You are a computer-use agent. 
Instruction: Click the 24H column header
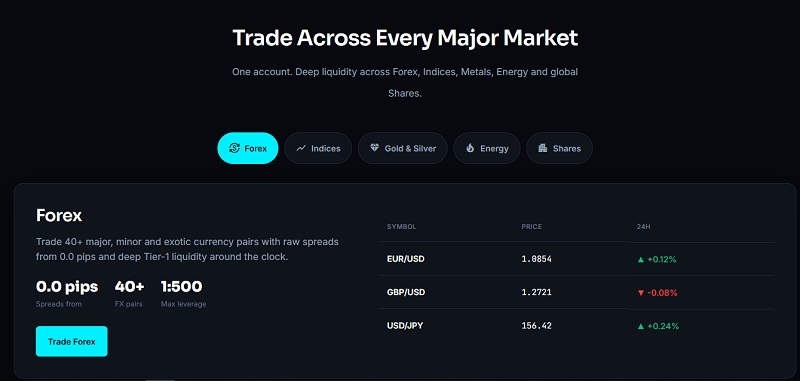coord(643,226)
